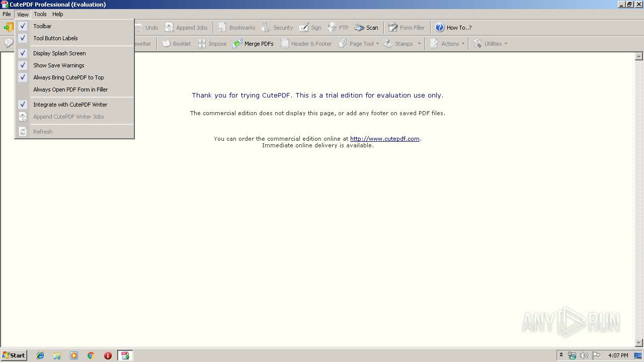This screenshot has height=362, width=644.
Task: Open the Tools menu
Action: tap(40, 14)
